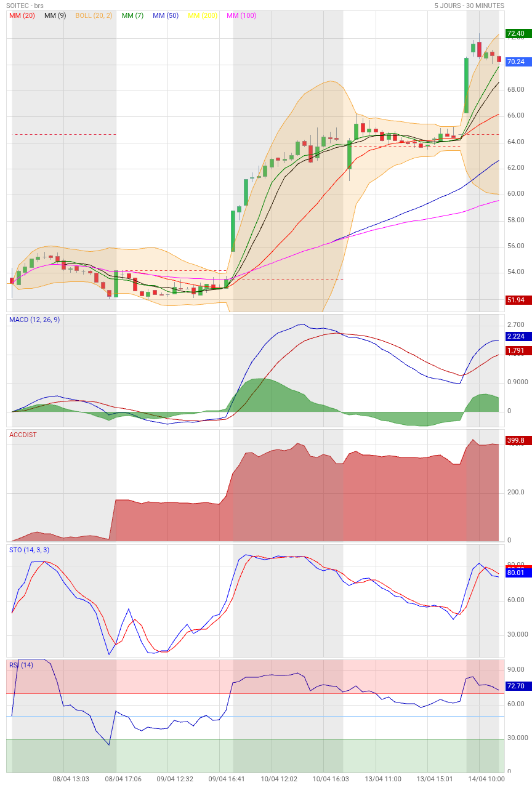Click the 90.00 RSI axis label
The width and height of the screenshot is (532, 785).
click(x=515, y=670)
